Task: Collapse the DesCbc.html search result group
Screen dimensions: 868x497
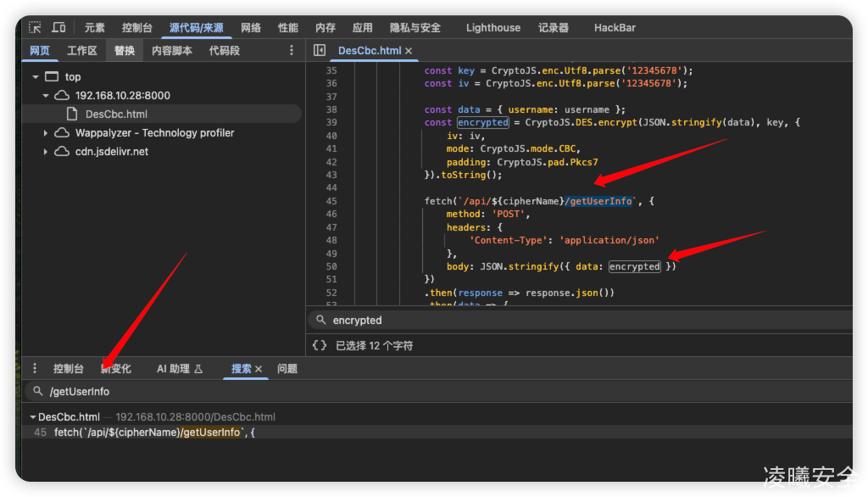Action: coord(32,417)
